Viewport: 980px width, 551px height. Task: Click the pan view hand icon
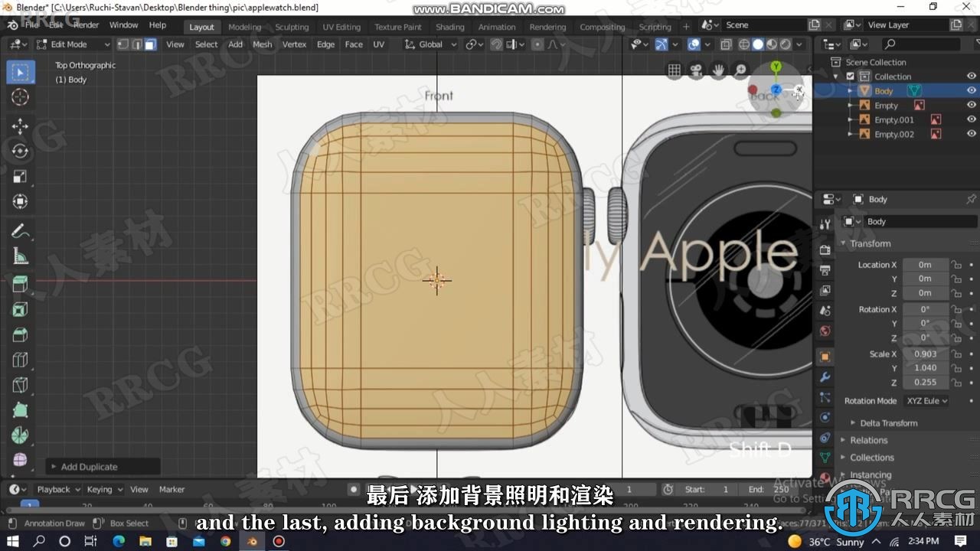click(x=718, y=70)
